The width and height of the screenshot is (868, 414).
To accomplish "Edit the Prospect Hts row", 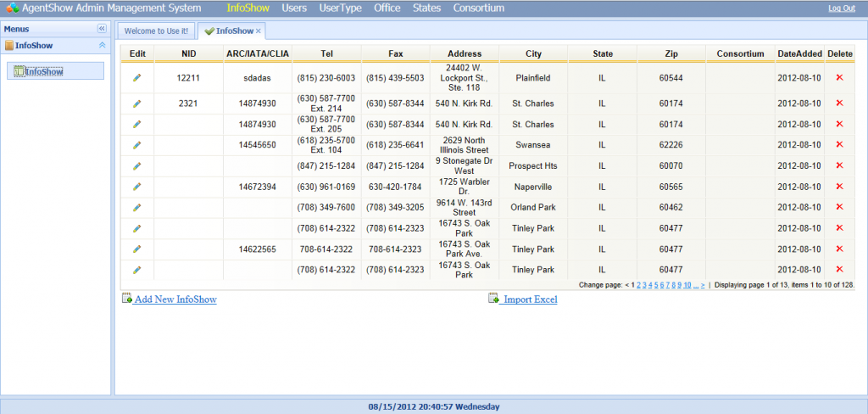I will pyautogui.click(x=137, y=165).
